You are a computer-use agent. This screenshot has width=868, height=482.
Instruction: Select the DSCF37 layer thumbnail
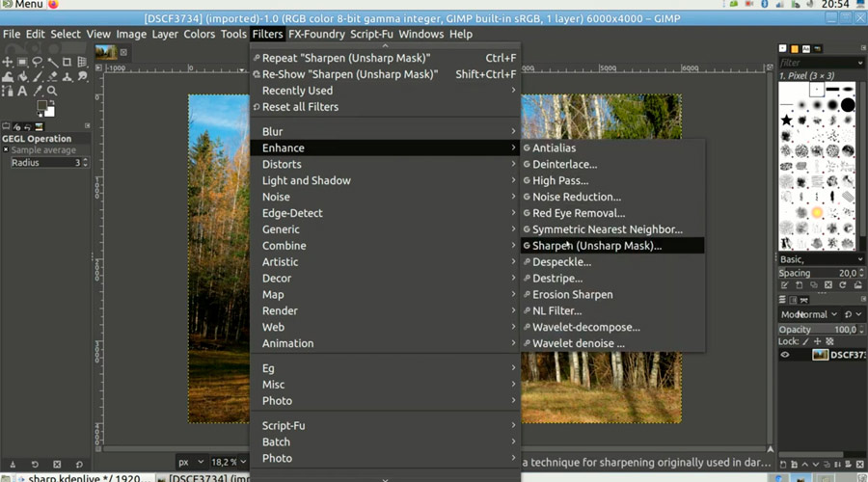[x=820, y=355]
